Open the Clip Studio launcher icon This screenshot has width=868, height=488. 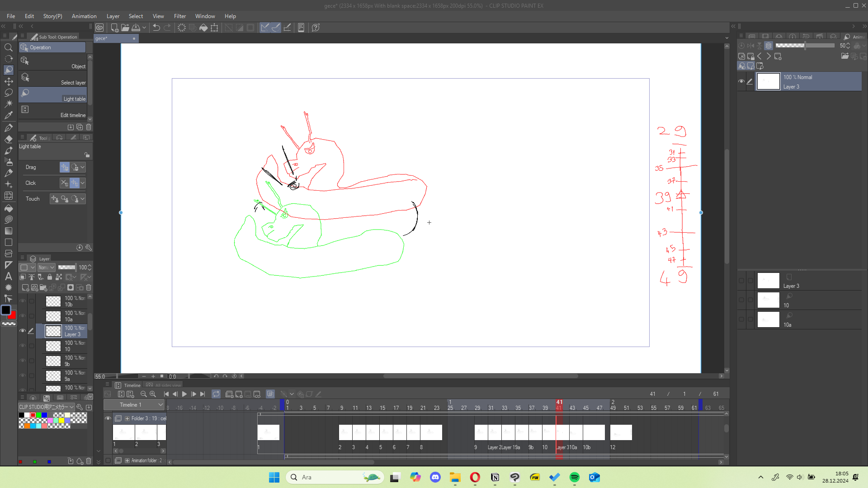click(x=99, y=28)
